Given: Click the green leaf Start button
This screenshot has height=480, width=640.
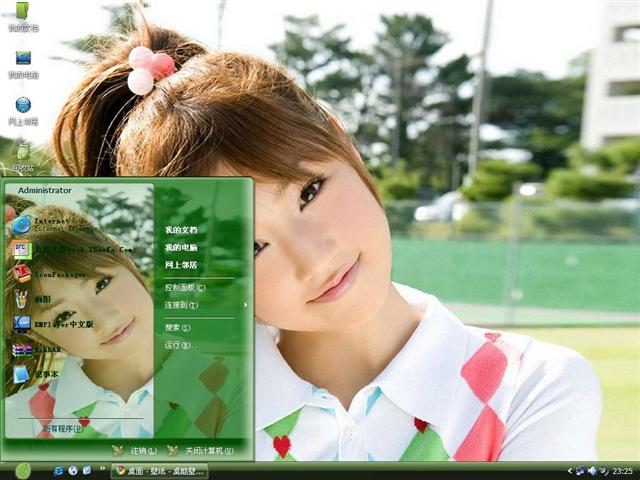Looking at the screenshot, I should (23, 471).
